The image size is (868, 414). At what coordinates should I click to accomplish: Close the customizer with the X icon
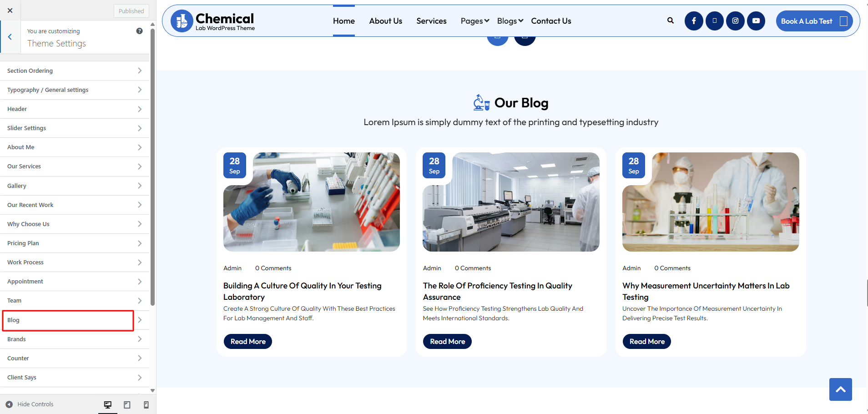click(10, 10)
